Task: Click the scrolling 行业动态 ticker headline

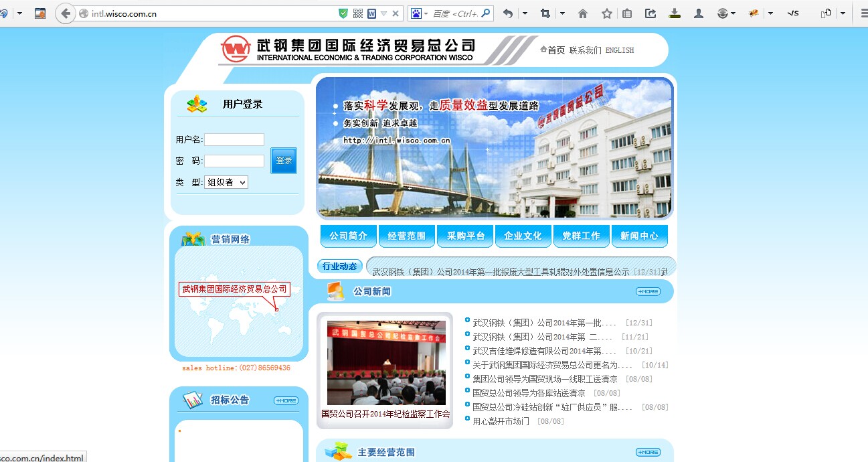Action: 501,272
